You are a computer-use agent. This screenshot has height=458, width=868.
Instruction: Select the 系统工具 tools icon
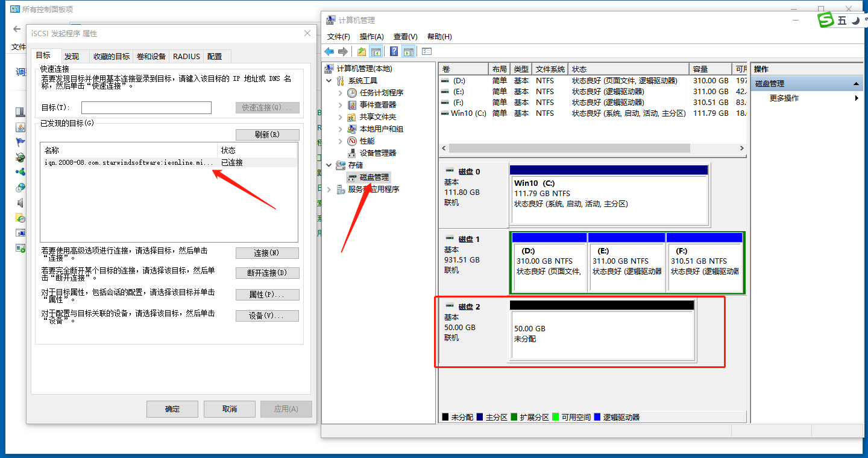coord(341,80)
